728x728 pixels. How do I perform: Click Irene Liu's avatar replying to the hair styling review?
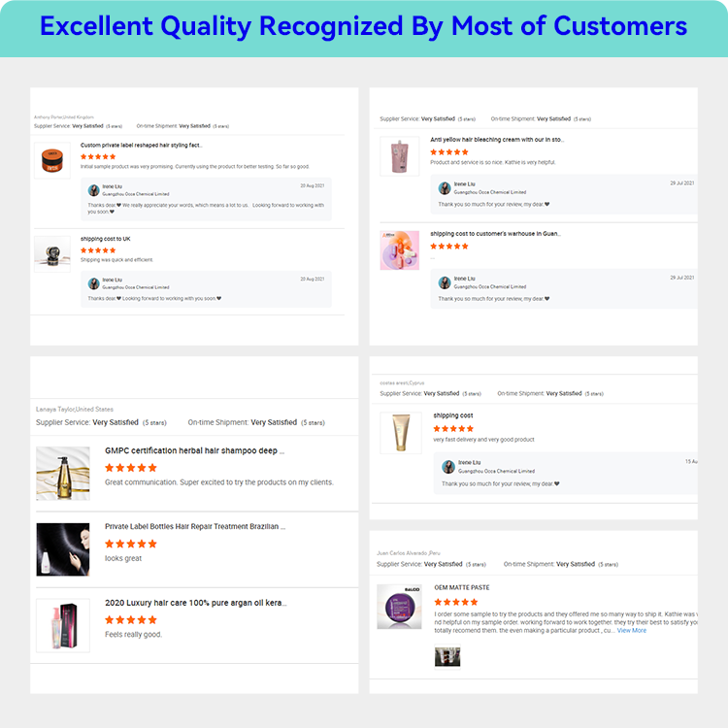94,190
